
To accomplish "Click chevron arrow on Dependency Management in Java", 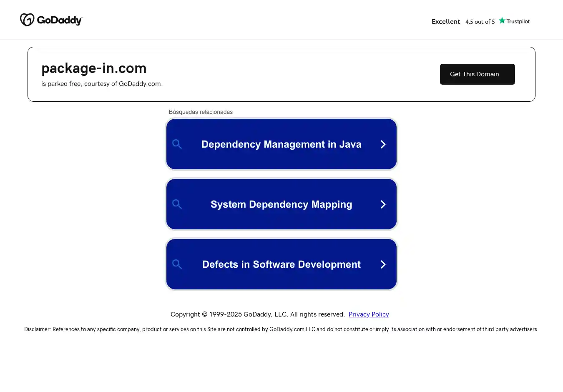I will 383,144.
